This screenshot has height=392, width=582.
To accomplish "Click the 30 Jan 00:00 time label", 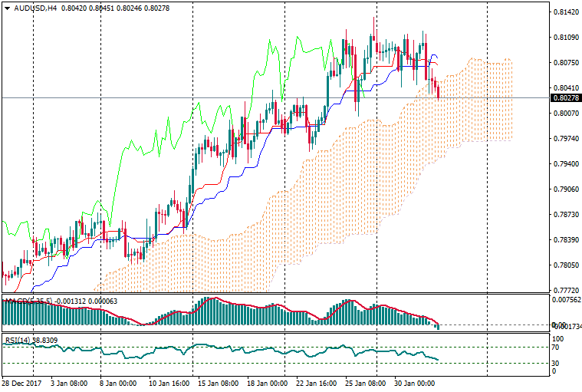I will 415,382.
